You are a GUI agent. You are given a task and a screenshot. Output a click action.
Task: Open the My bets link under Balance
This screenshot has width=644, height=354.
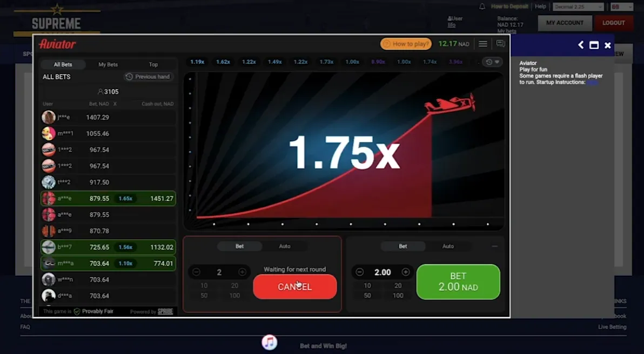[506, 31]
